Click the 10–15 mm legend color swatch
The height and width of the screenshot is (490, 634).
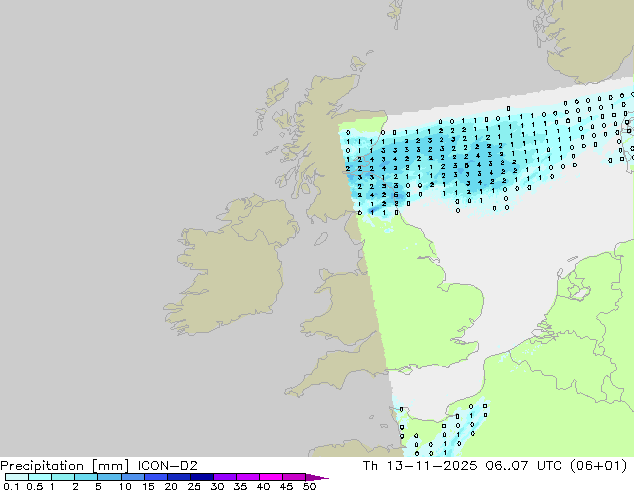(133, 477)
